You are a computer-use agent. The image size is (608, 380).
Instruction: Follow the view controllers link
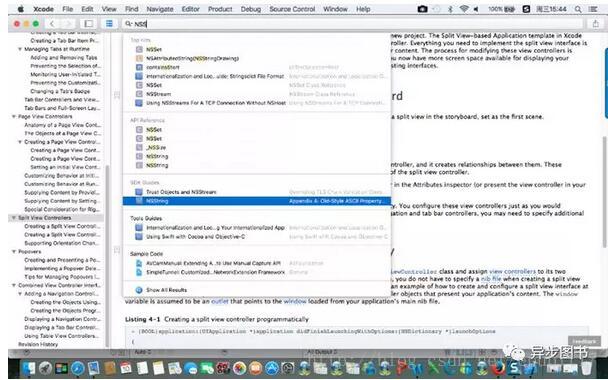[512, 271]
